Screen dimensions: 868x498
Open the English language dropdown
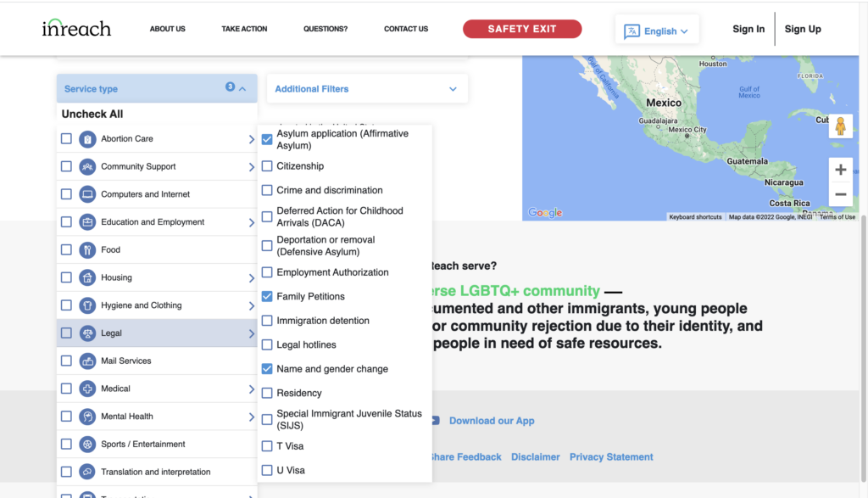pyautogui.click(x=657, y=31)
